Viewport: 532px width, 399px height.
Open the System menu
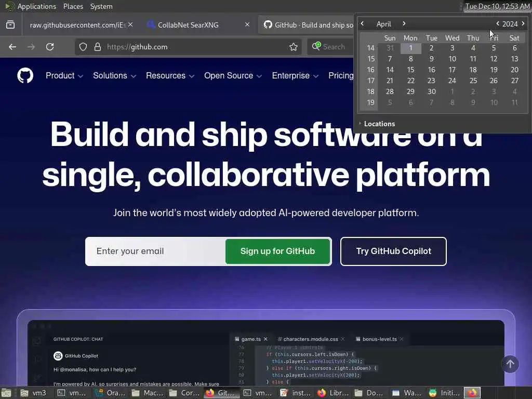click(101, 6)
